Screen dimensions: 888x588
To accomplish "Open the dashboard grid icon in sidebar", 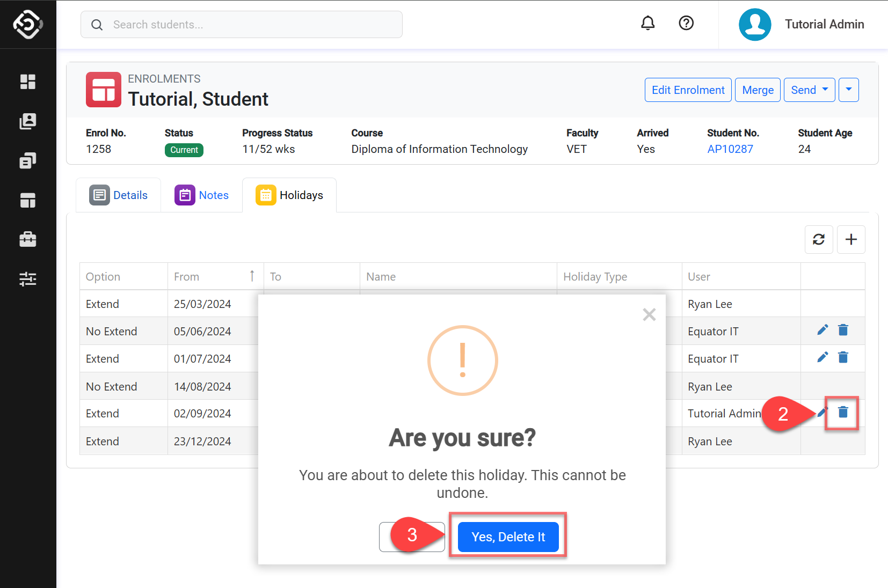I will click(28, 82).
